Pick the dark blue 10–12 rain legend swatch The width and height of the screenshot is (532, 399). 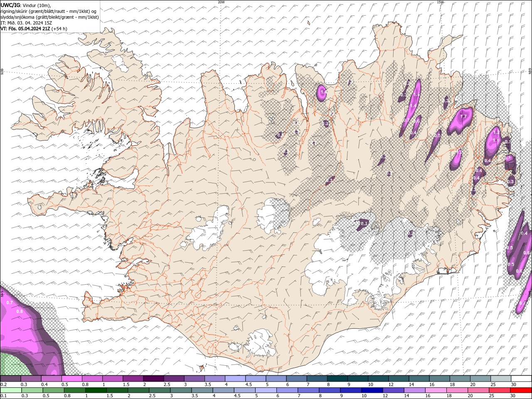point(372,390)
